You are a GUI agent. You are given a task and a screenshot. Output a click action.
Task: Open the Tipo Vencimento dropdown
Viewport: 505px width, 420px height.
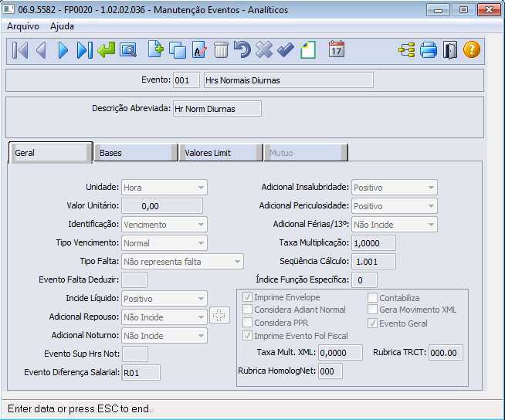click(164, 243)
